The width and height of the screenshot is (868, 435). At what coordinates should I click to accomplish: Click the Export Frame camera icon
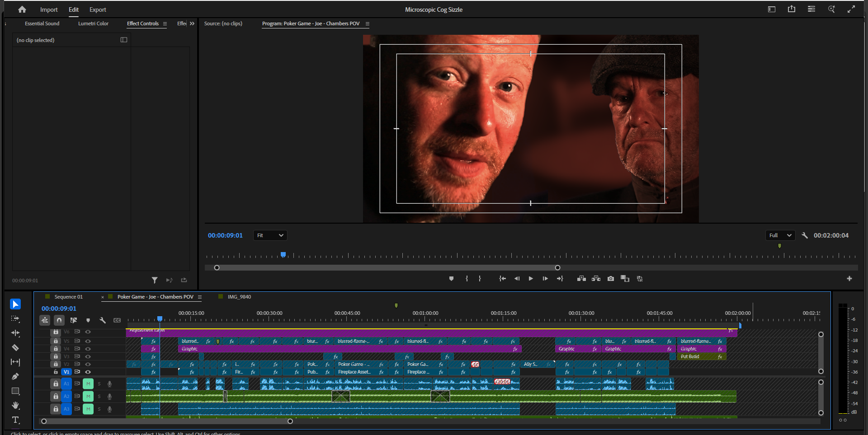pos(611,279)
